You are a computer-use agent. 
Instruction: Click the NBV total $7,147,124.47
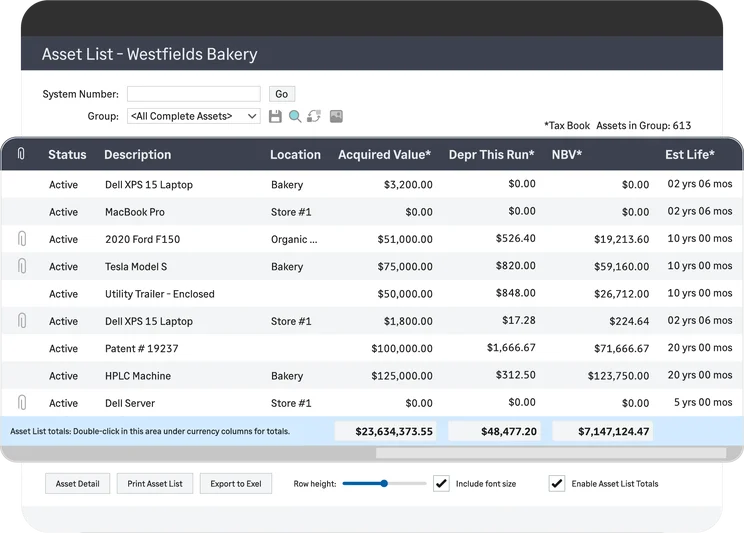tap(603, 431)
